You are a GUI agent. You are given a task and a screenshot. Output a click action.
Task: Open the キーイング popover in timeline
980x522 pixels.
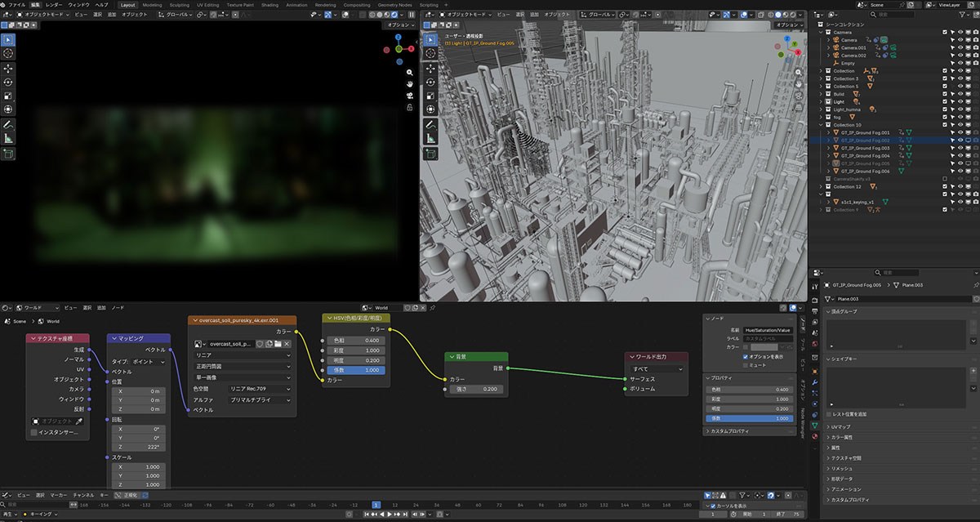pyautogui.click(x=41, y=514)
